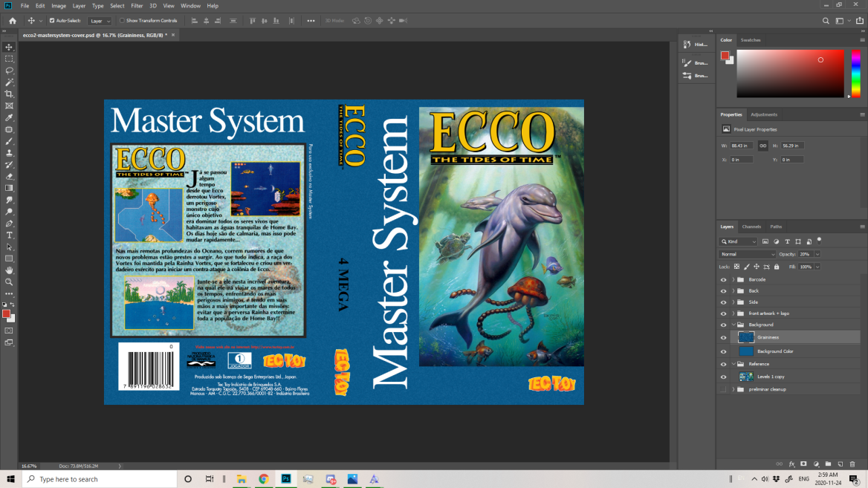Viewport: 868px width, 488px height.
Task: Expand the Side layer group
Action: [733, 302]
